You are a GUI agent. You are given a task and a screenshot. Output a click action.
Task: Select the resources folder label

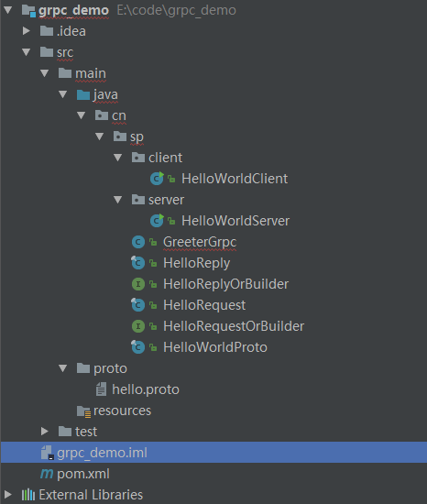point(122,411)
